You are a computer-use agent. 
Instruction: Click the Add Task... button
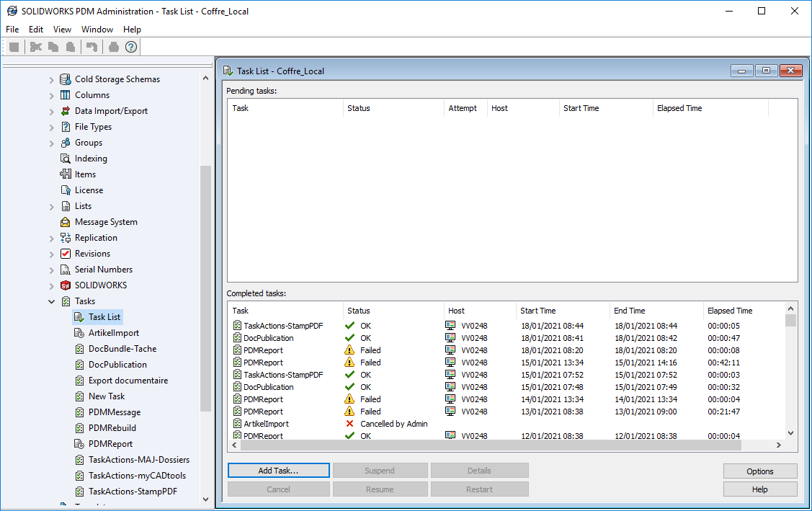(278, 471)
